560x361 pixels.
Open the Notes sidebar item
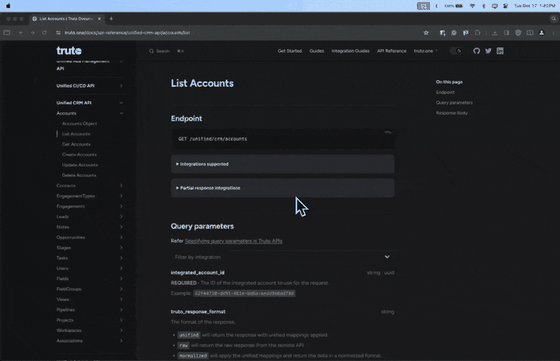62,227
